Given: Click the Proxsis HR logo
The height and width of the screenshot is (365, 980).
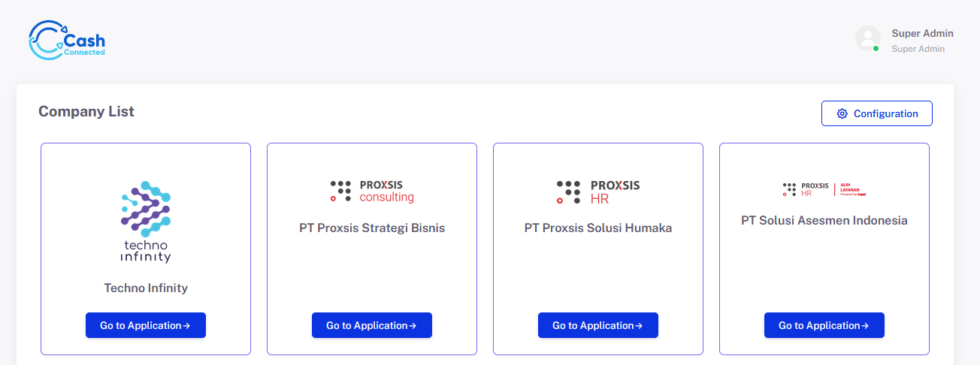Looking at the screenshot, I should 598,192.
